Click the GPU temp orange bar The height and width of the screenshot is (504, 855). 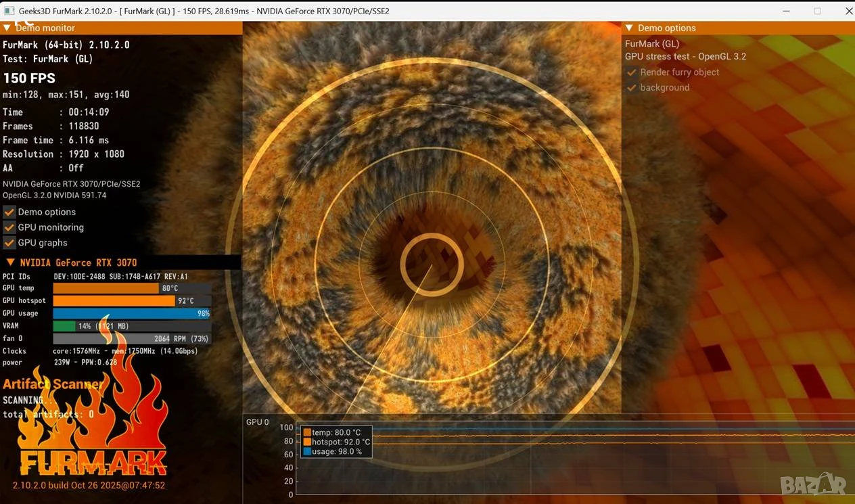[106, 288]
